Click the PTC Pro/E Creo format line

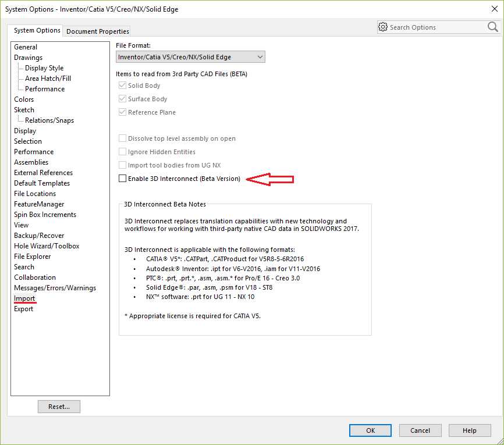point(223,278)
